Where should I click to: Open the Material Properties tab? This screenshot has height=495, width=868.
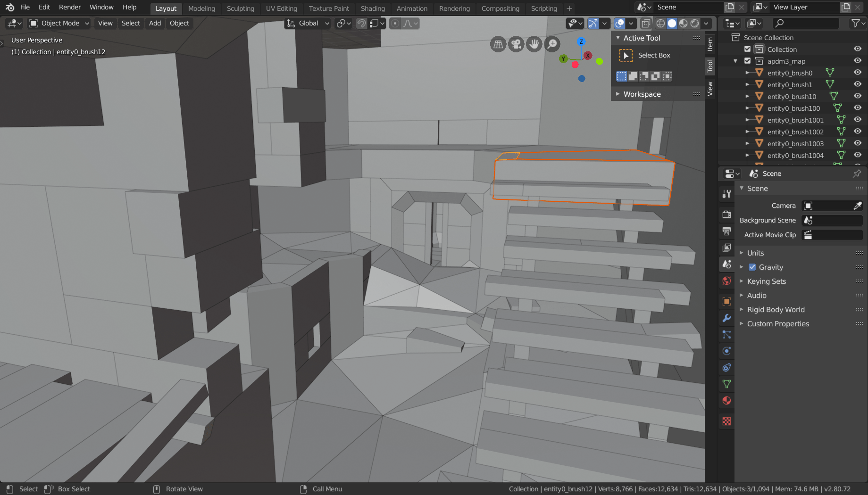coord(726,400)
